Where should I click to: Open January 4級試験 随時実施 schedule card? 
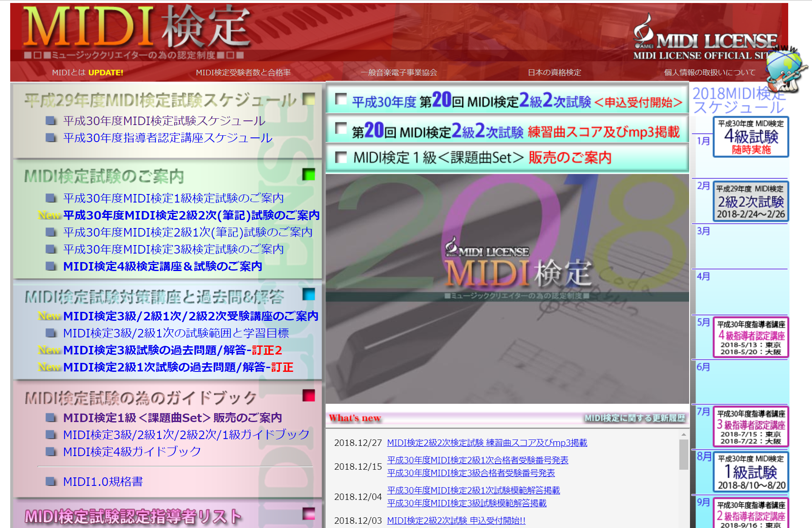tap(751, 137)
